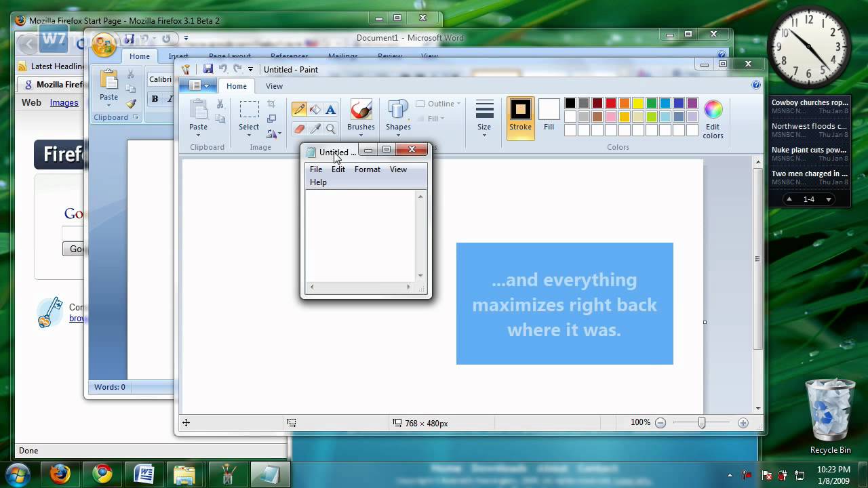Pick the black color swatch
The image size is (868, 488).
pos(570,103)
